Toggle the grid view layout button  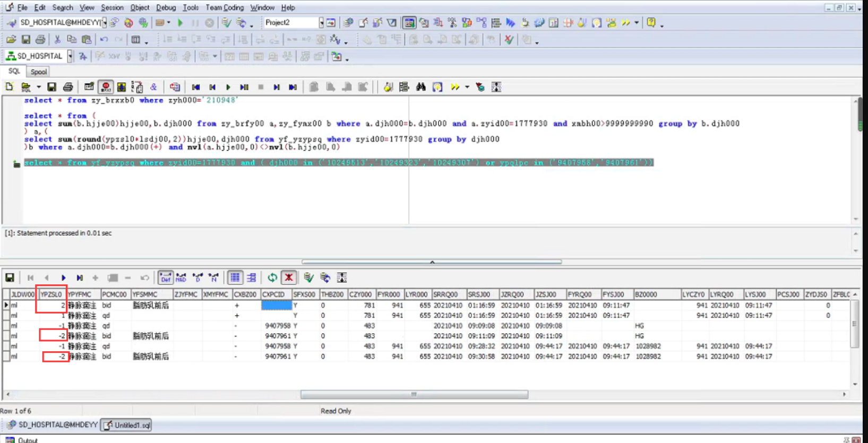pyautogui.click(x=235, y=277)
